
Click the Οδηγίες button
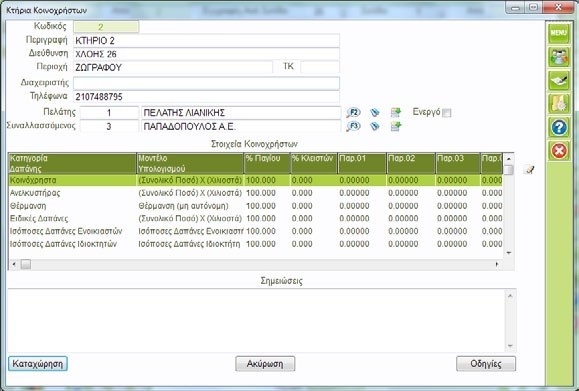(486, 364)
